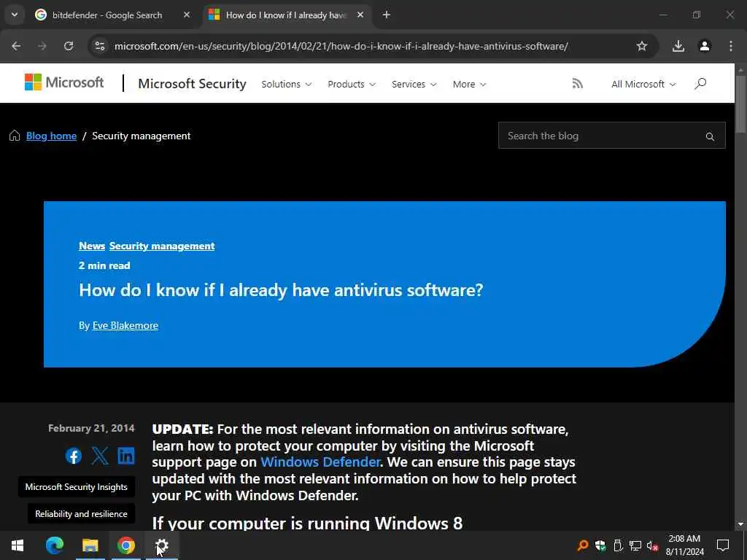The width and height of the screenshot is (747, 560).
Task: Click the Microsoft Security Insights tag
Action: pyautogui.click(x=76, y=486)
